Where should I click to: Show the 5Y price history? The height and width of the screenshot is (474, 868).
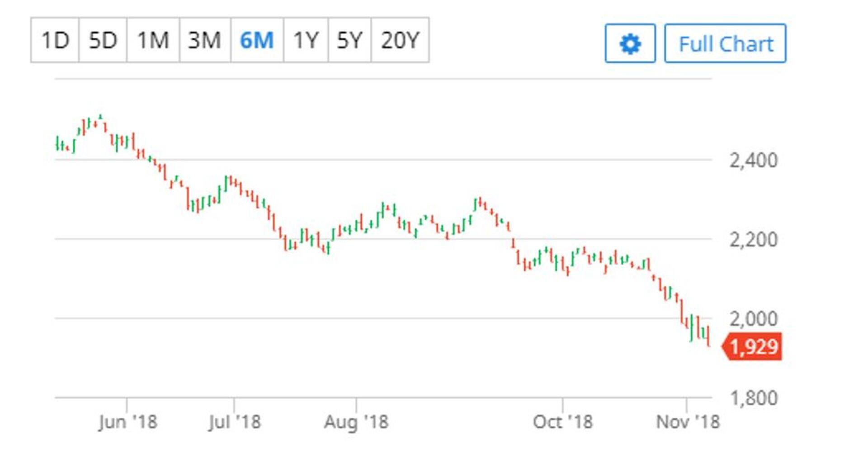point(349,40)
